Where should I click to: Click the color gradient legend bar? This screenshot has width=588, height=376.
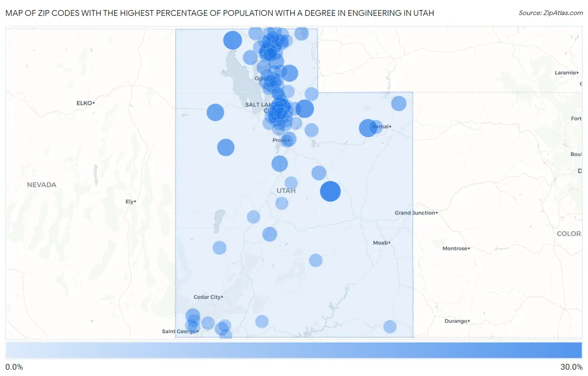[x=294, y=350]
